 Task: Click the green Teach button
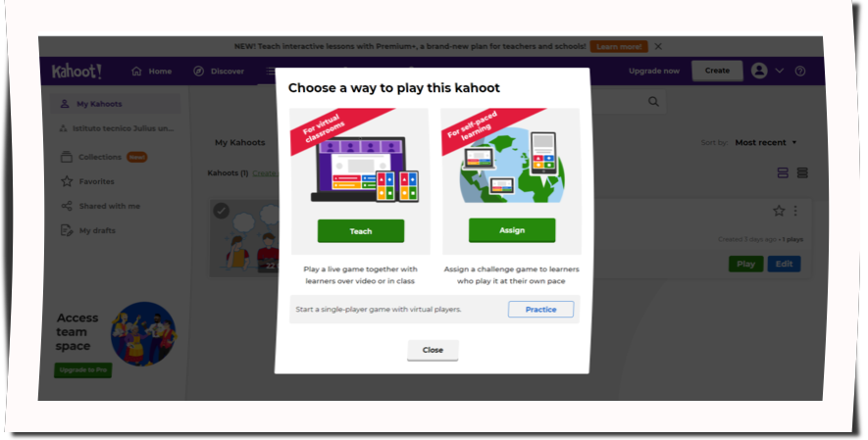[361, 231]
